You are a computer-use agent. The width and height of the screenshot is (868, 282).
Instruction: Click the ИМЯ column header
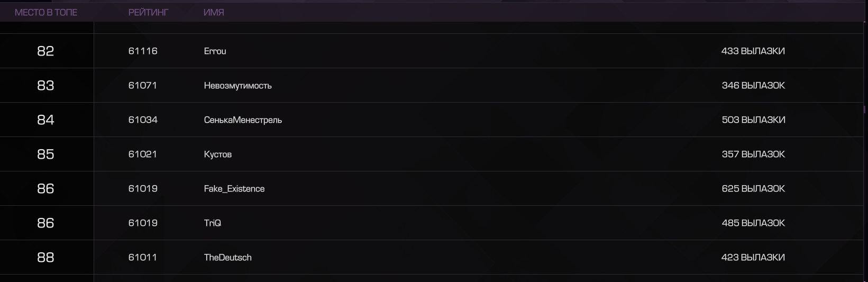pyautogui.click(x=214, y=12)
